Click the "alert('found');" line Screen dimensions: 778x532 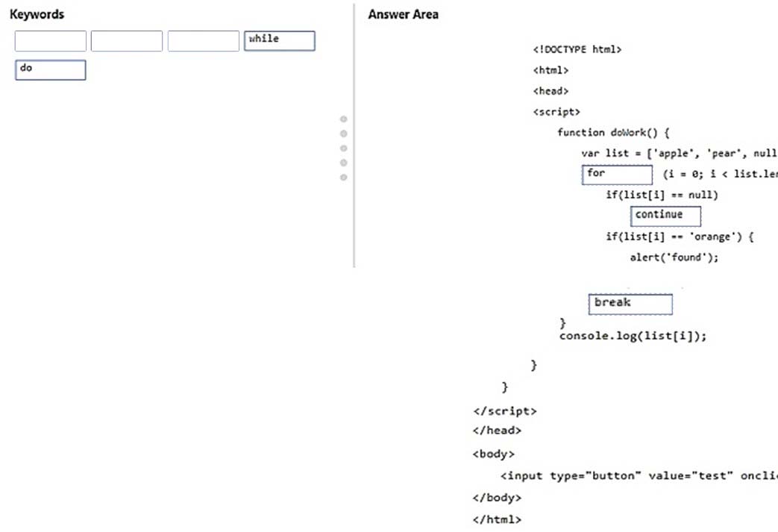click(674, 257)
